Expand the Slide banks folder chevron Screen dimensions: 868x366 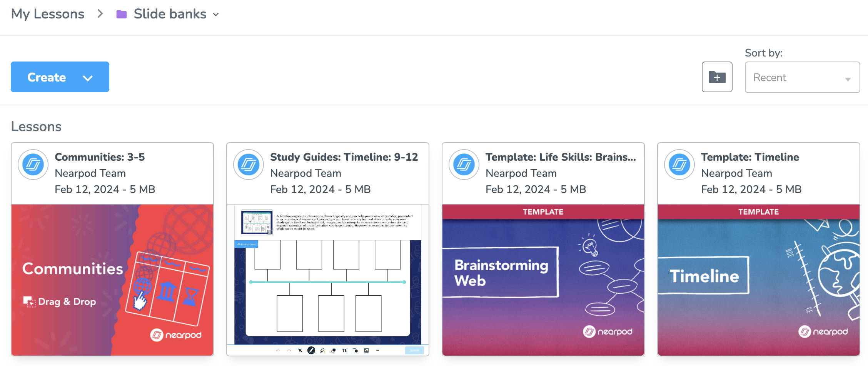click(x=216, y=15)
